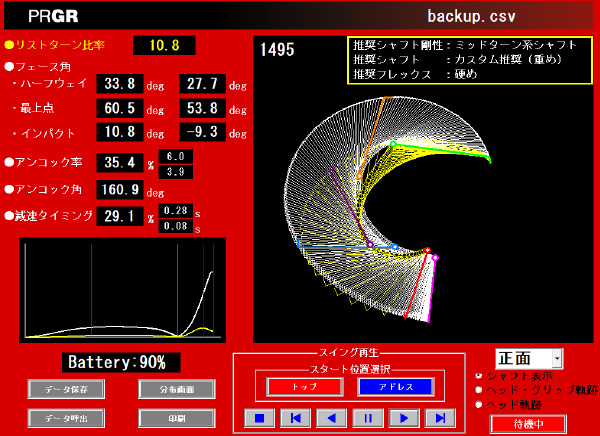Choose the ヘッド軌跡 radio option
This screenshot has width=600, height=436.
pos(478,404)
